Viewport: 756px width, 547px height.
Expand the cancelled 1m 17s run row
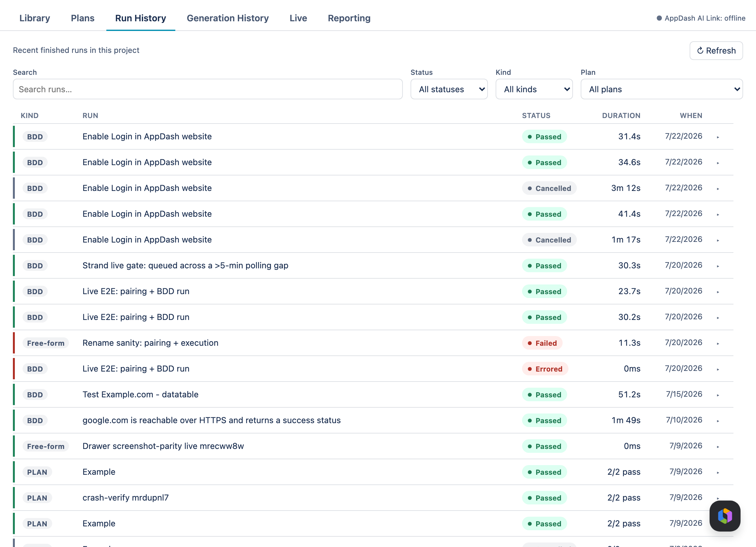[718, 240]
